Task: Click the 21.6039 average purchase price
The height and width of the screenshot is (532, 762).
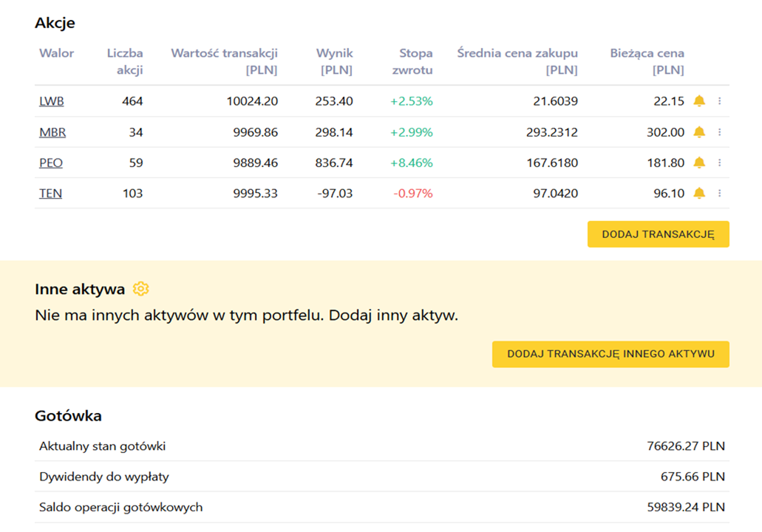Action: tap(556, 101)
